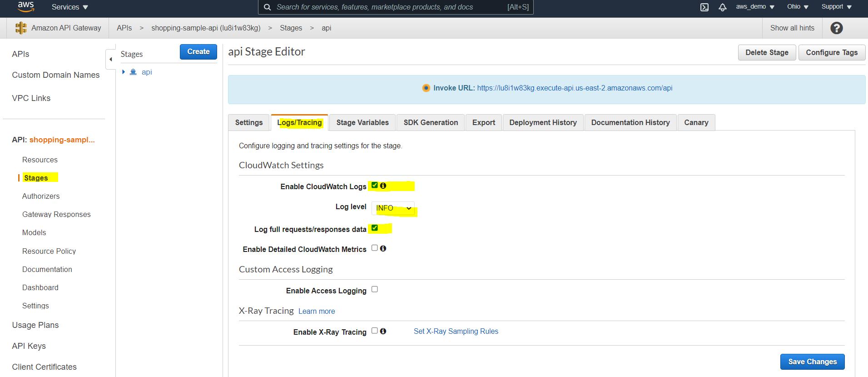868x377 pixels.
Task: Open the SDK Generation tab
Action: tap(431, 122)
